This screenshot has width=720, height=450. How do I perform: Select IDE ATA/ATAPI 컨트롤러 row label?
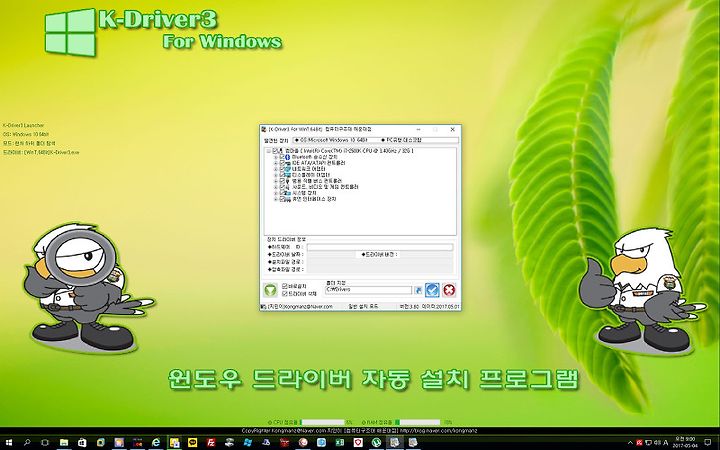click(319, 163)
